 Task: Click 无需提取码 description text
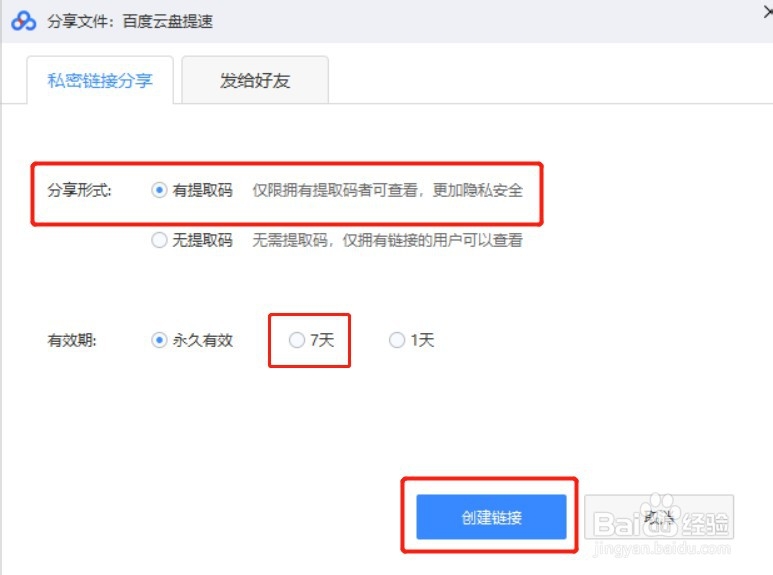pyautogui.click(x=290, y=240)
